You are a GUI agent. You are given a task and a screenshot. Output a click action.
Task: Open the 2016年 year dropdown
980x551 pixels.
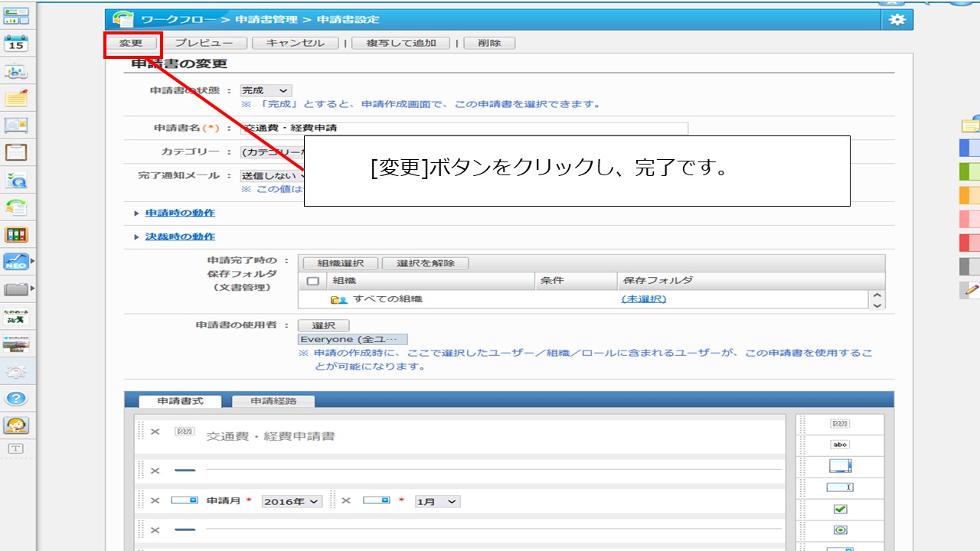(292, 501)
